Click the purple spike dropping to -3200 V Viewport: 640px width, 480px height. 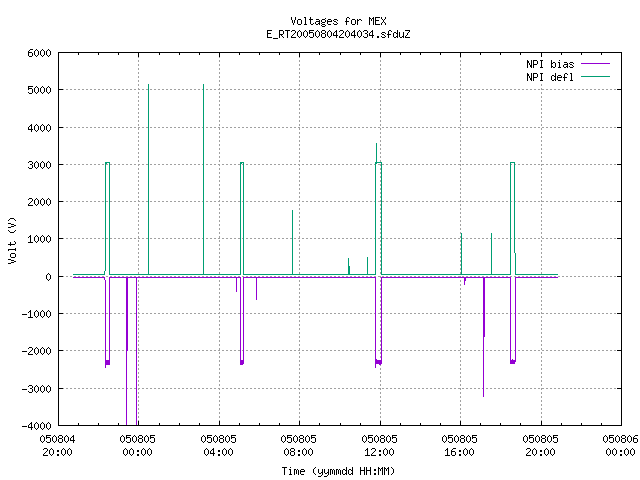[x=484, y=337]
